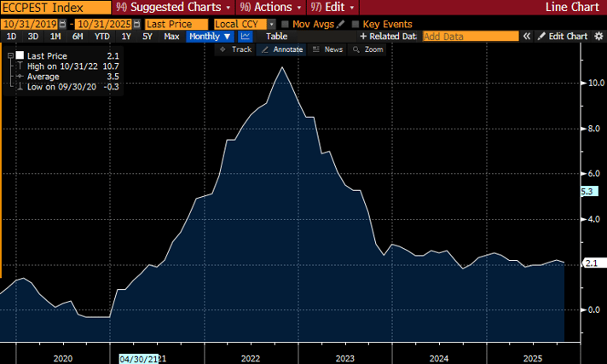This screenshot has width=607, height=364.
Task: Select the 5Y time range
Action: pyautogui.click(x=147, y=37)
